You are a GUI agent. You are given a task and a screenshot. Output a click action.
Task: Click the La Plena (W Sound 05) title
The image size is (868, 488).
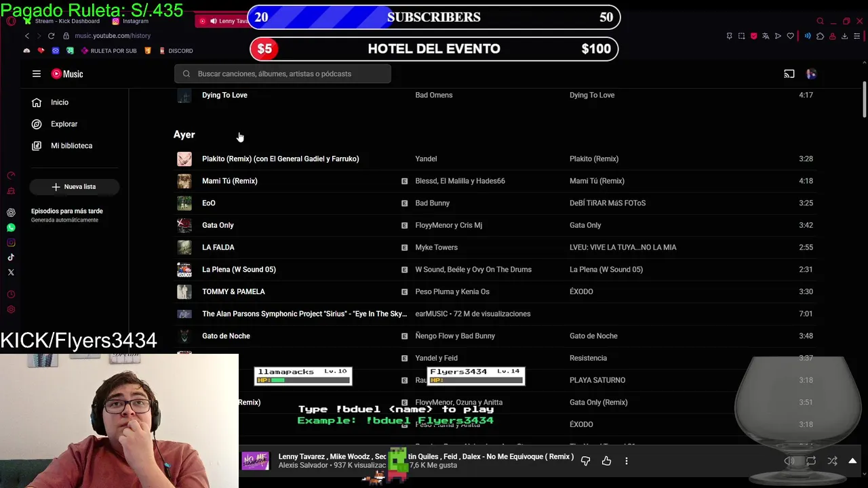click(239, 270)
